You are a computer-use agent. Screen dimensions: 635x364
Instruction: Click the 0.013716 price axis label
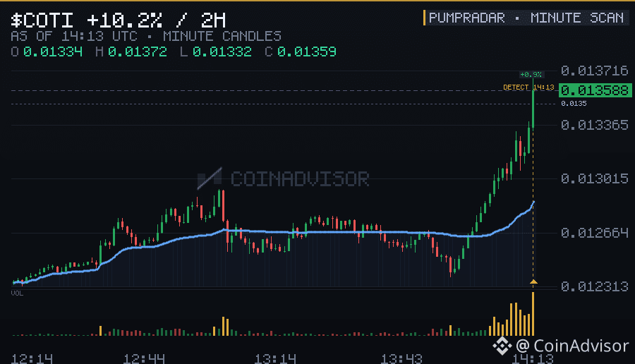(594, 71)
